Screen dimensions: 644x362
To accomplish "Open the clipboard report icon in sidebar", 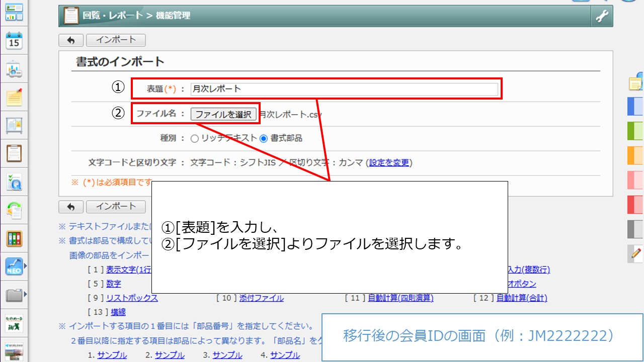I will pyautogui.click(x=14, y=153).
